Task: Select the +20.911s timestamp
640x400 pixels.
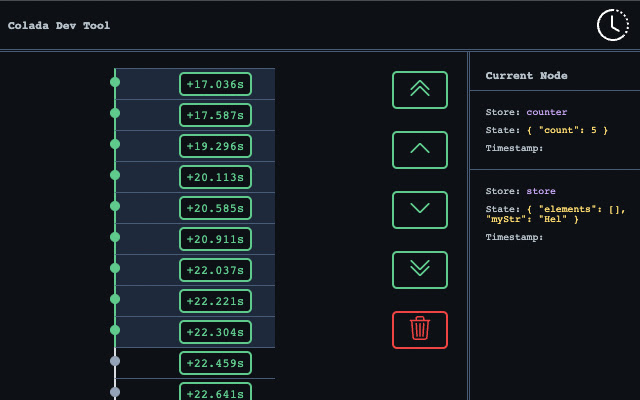Action: point(215,239)
